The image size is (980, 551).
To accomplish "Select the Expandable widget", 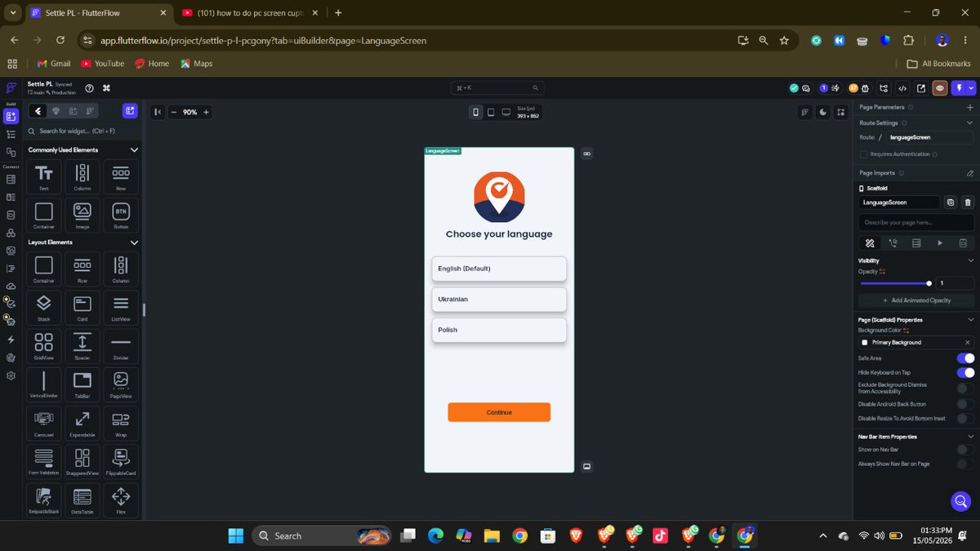I will (x=82, y=423).
